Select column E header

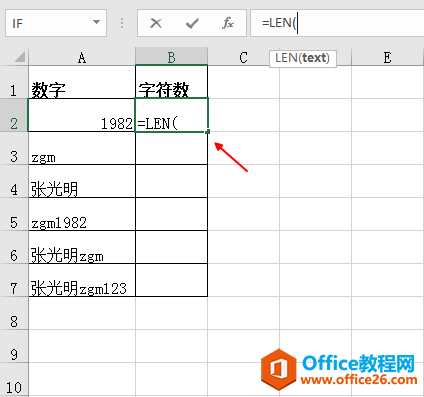[x=387, y=58]
